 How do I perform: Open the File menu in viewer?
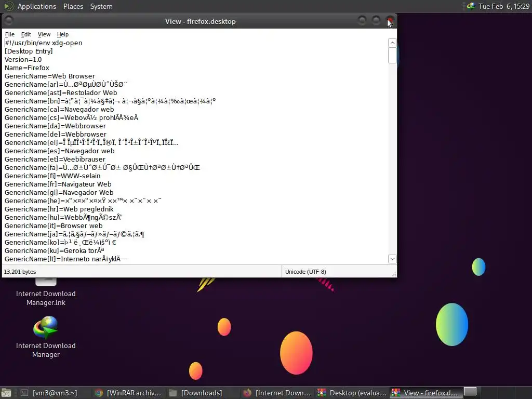[x=9, y=34]
